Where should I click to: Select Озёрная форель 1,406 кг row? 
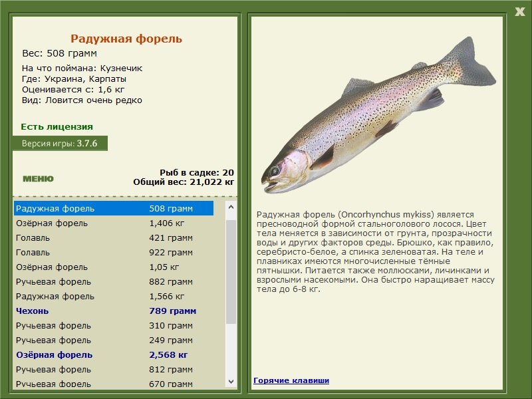114,223
